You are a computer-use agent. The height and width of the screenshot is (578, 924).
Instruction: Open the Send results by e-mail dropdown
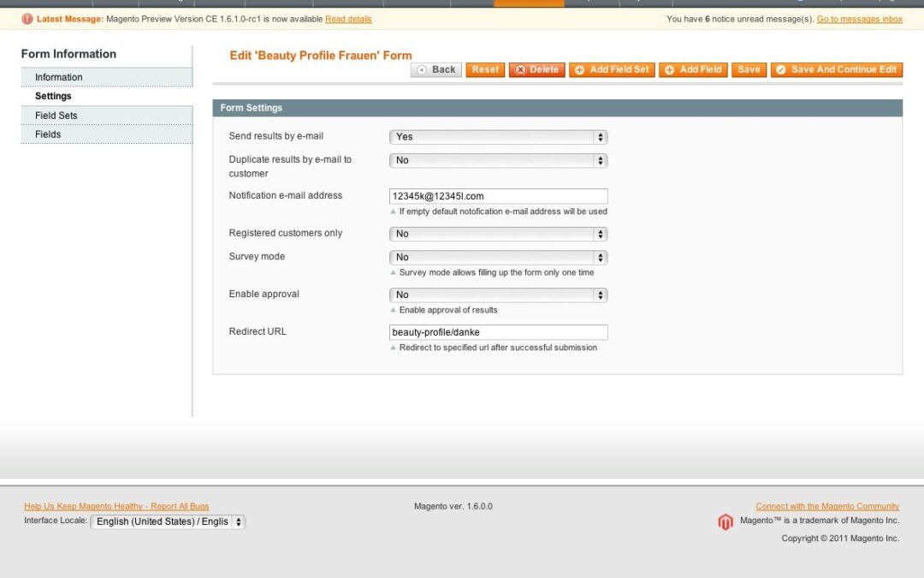point(498,137)
